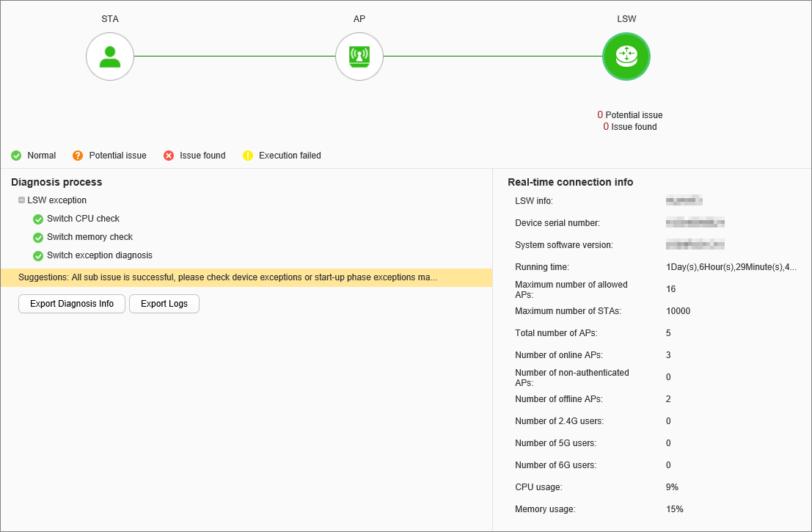The width and height of the screenshot is (812, 532).
Task: Select the Switch exception diagnosis item
Action: 100,255
